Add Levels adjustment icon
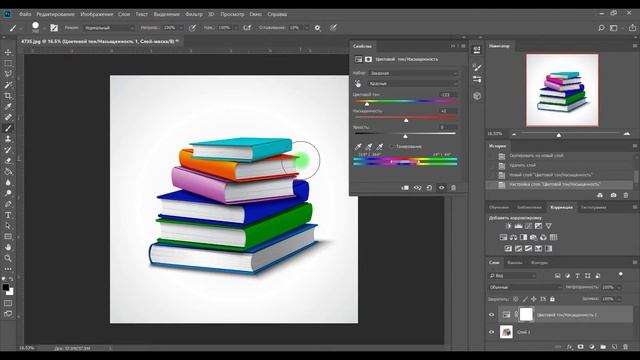The image size is (640, 360). coord(518,226)
